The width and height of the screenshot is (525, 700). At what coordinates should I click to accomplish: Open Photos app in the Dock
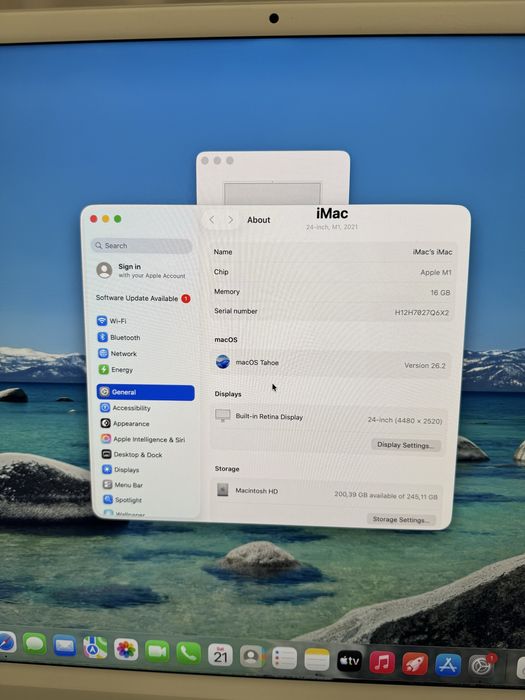coord(126,649)
